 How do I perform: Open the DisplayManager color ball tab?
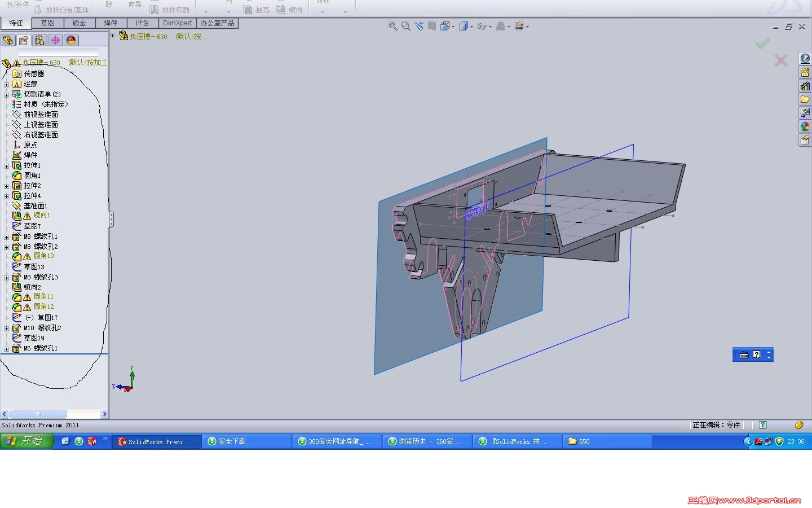pos(71,40)
